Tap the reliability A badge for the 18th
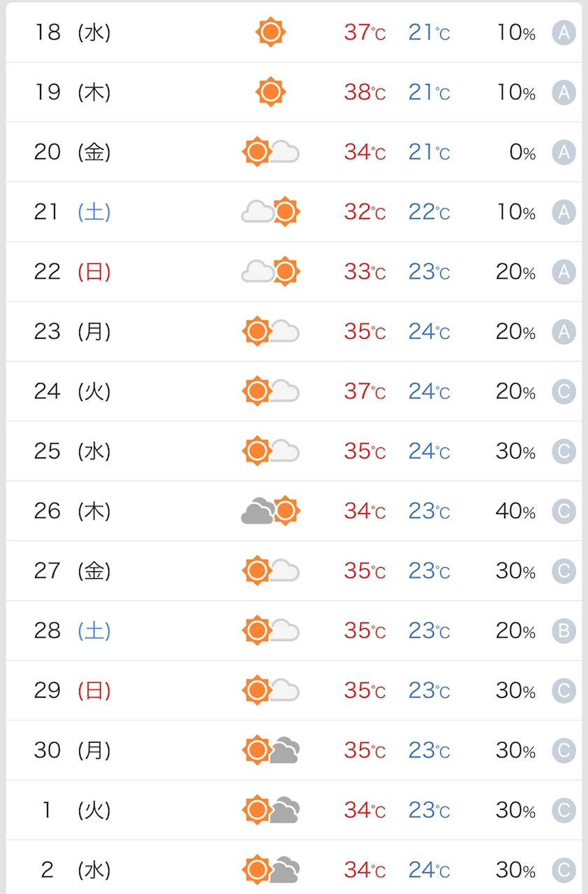Viewport: 588px width, 894px height. coord(563,33)
